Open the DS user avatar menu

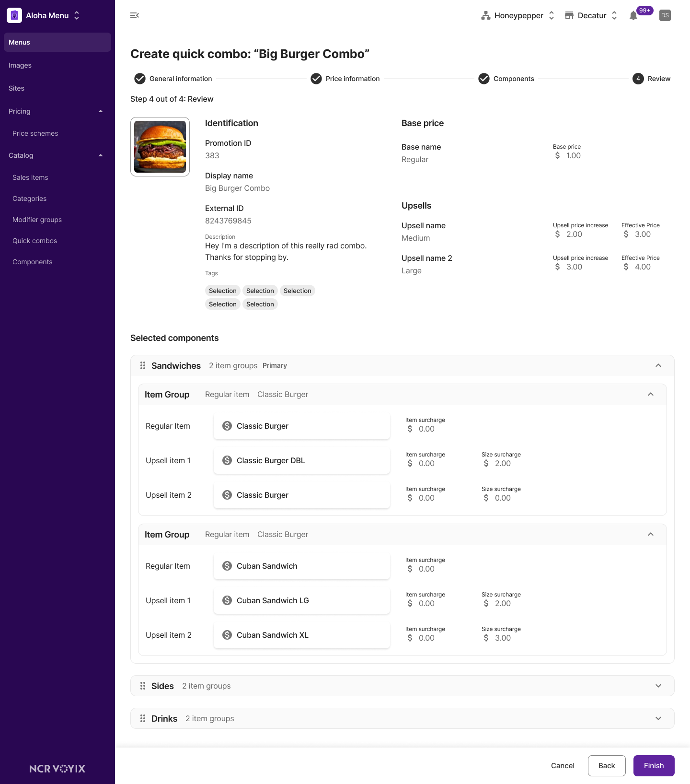pyautogui.click(x=665, y=15)
